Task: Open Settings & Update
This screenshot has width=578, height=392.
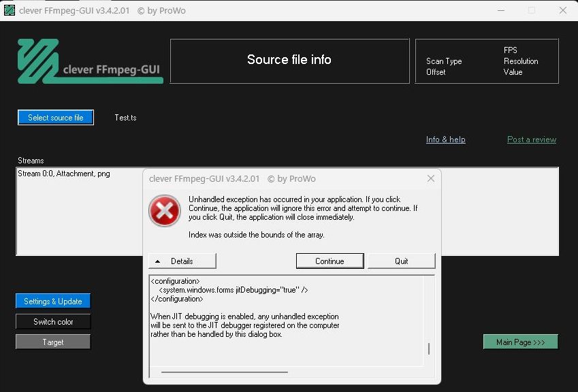Action: 53,301
